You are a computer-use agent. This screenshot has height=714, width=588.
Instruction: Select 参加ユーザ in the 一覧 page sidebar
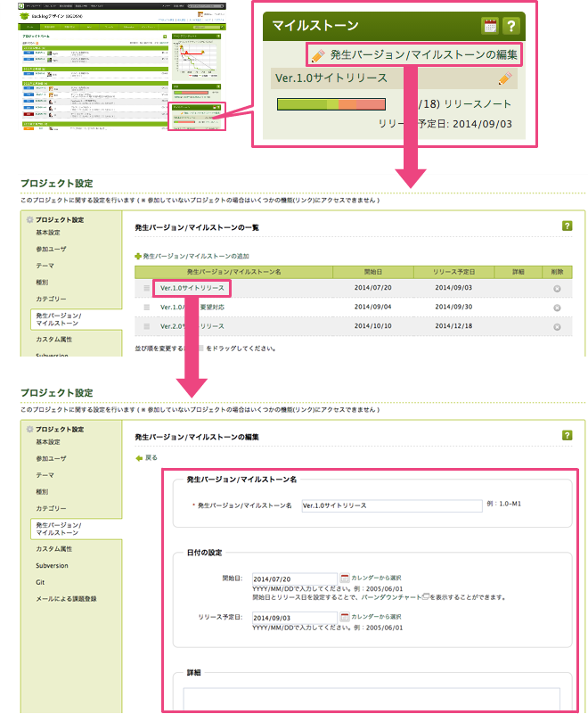click(x=51, y=249)
